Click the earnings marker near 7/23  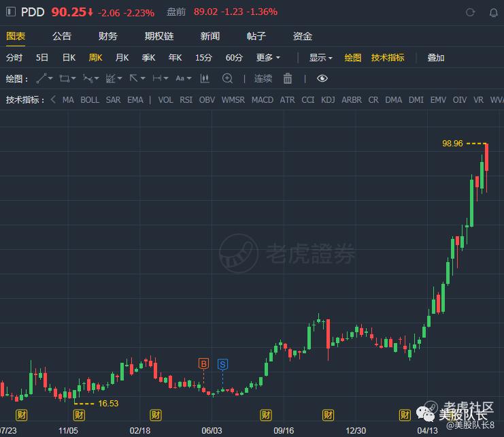click(x=22, y=415)
